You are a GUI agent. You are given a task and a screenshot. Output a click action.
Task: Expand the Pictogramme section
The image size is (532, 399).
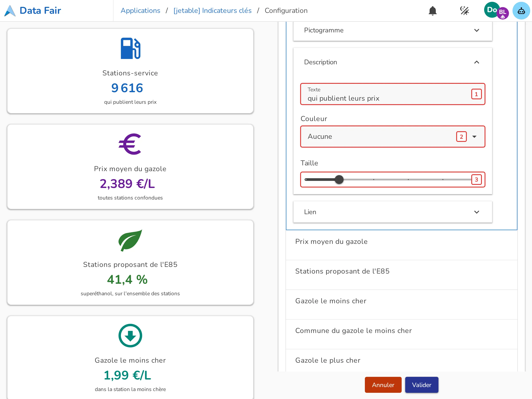point(393,30)
